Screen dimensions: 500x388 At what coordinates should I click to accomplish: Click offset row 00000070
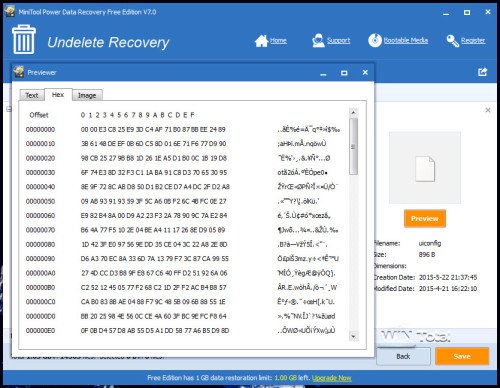[183, 230]
